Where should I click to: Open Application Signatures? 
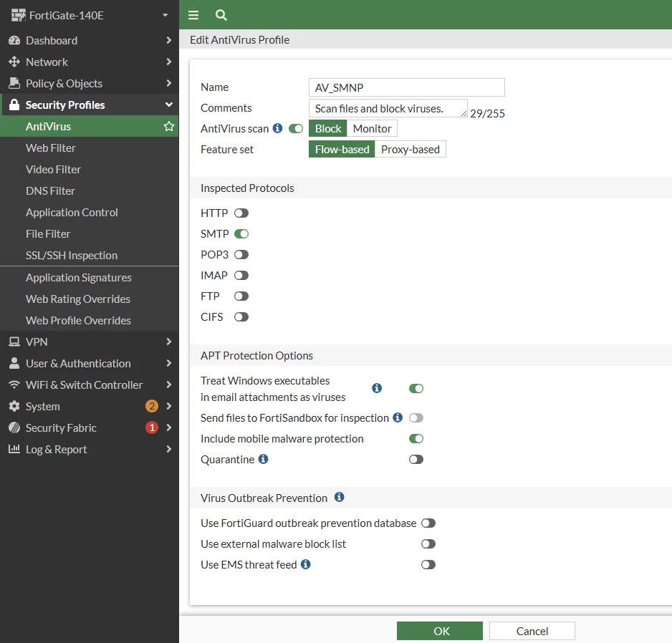coord(89,277)
